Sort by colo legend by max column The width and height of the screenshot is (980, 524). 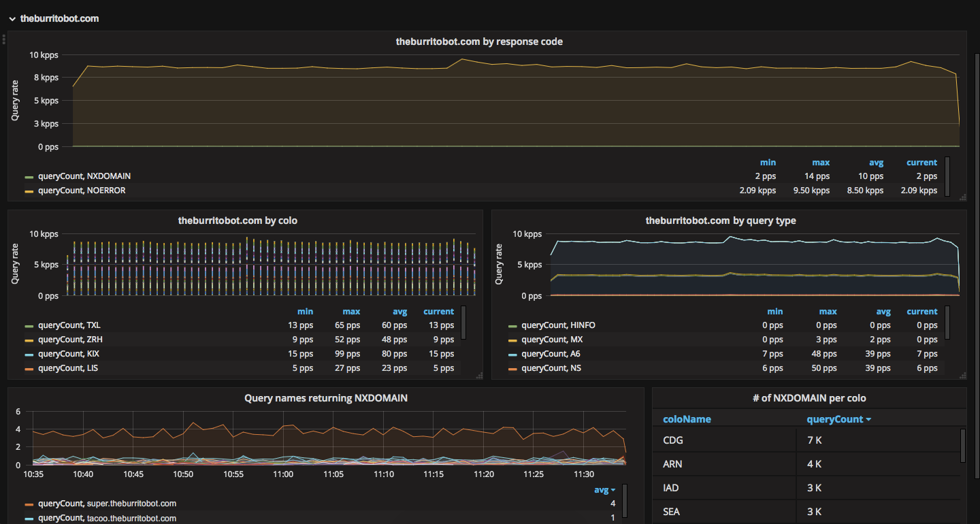click(x=351, y=312)
